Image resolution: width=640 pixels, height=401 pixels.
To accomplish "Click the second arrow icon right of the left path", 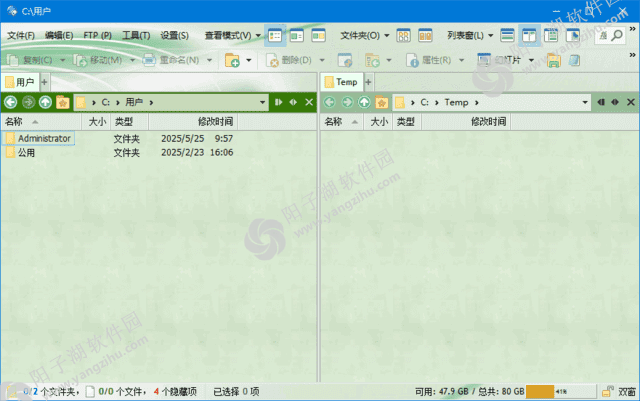I will coord(293,102).
